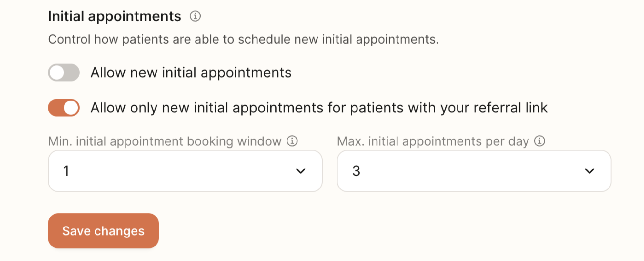Click the referral link toggle's label text
The width and height of the screenshot is (644, 261).
click(319, 108)
